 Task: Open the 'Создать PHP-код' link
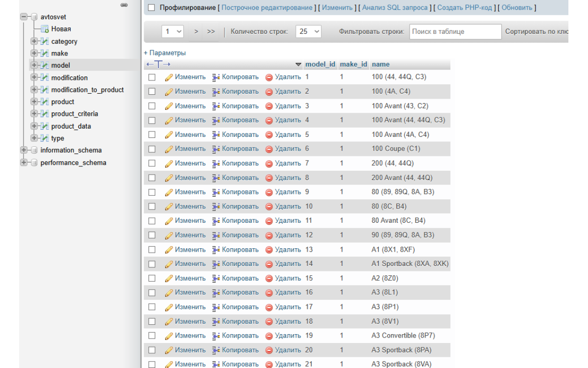(465, 8)
